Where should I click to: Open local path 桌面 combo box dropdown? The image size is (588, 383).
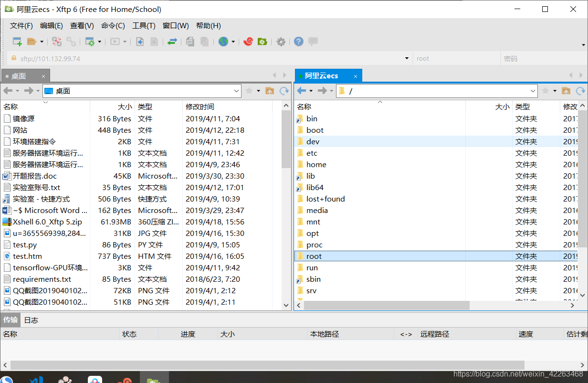coord(237,91)
